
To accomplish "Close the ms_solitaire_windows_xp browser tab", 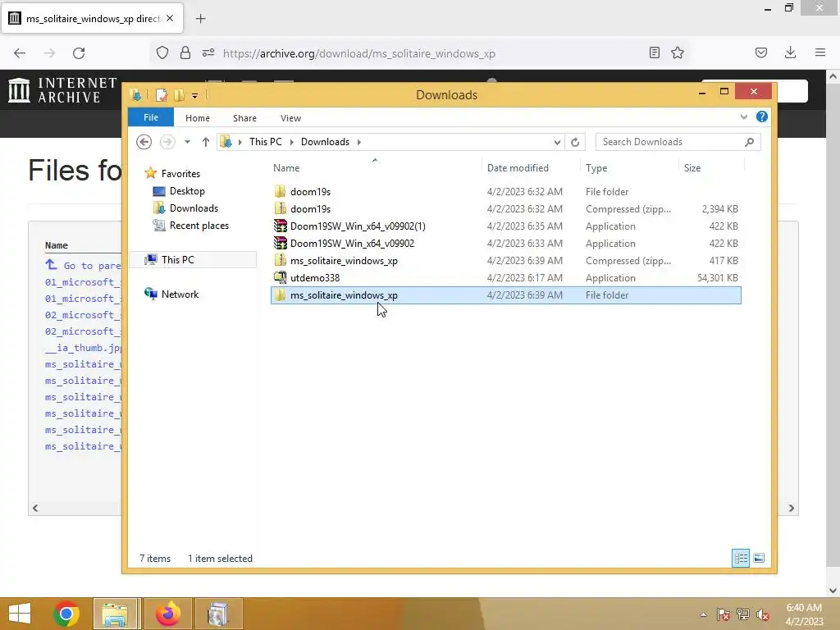I will [x=170, y=18].
